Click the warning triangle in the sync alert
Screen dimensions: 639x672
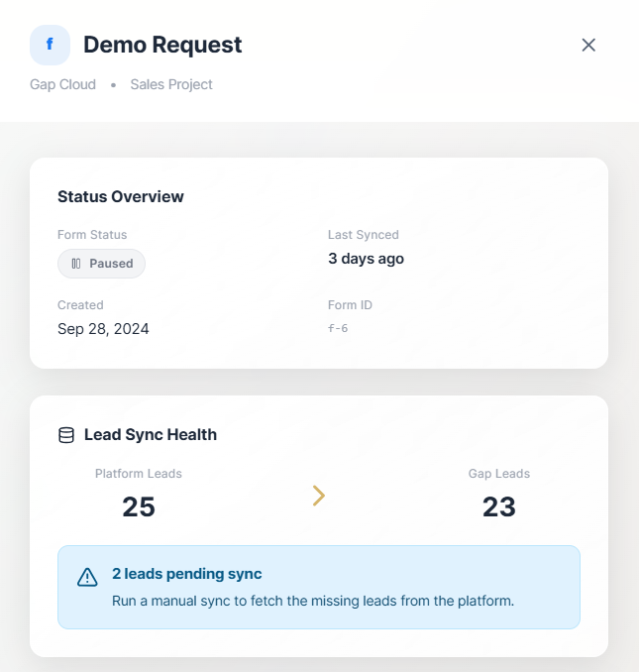[87, 577]
